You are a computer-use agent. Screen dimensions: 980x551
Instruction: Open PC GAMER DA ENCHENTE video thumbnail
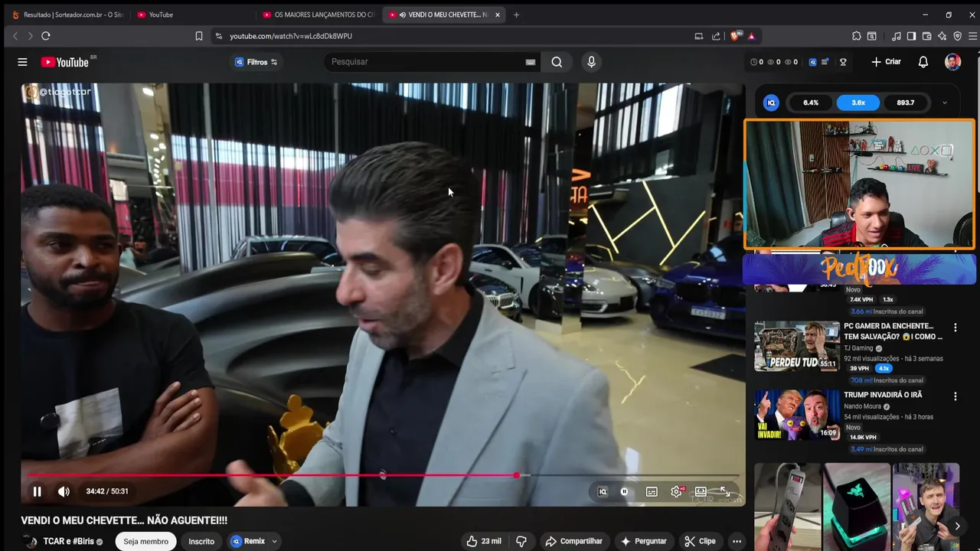click(x=796, y=346)
